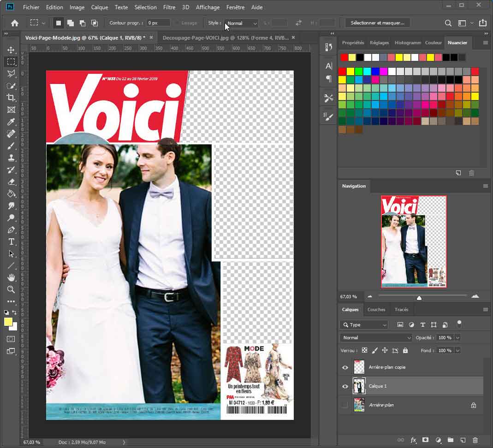Viewport: 493px width, 448px height.
Task: Open the Fichier menu
Action: [x=31, y=7]
